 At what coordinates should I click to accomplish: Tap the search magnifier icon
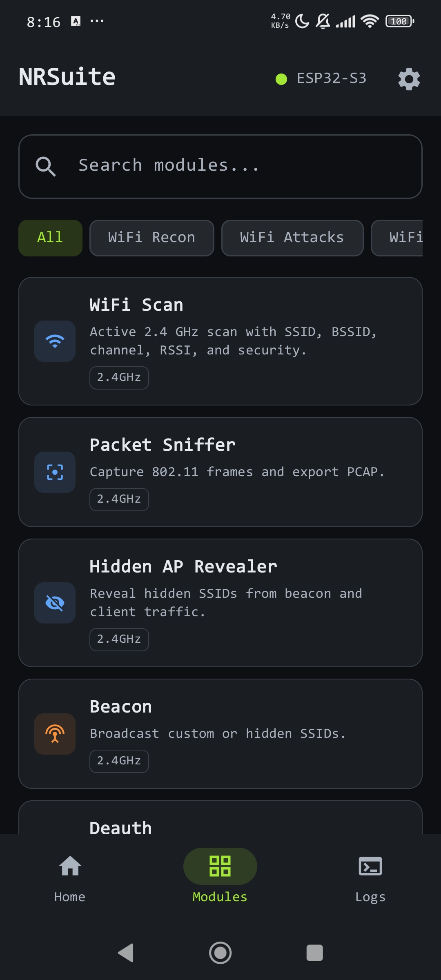(45, 166)
